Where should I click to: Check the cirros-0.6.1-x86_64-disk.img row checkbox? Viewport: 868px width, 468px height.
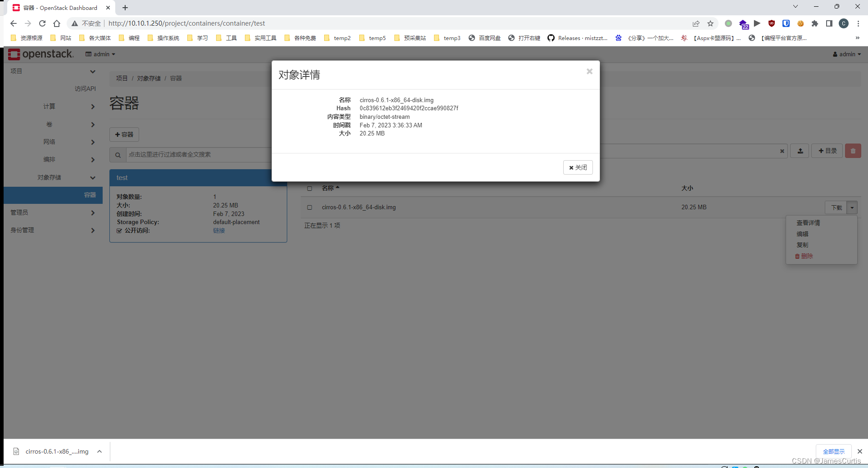pyautogui.click(x=309, y=207)
